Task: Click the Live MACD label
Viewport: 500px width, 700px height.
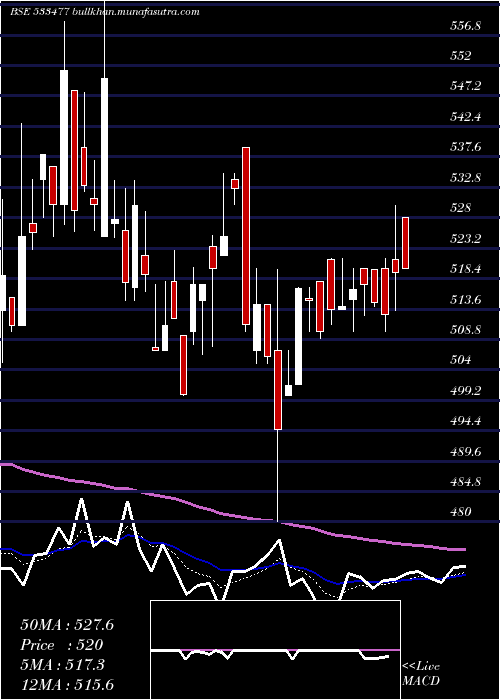Action: point(421,674)
